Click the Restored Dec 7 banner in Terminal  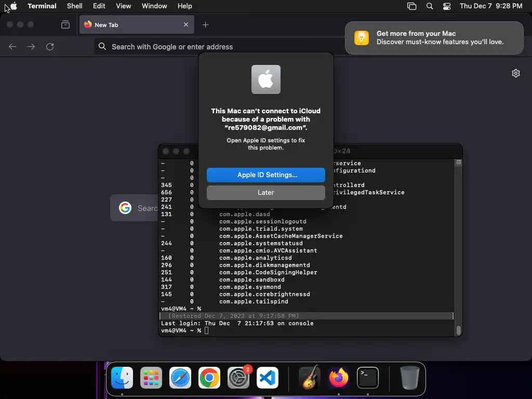pos(307,316)
